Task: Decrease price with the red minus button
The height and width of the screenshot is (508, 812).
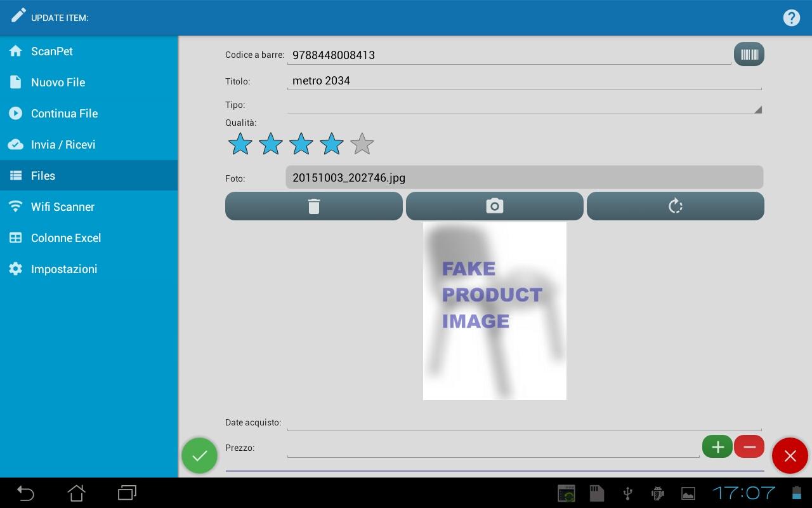Action: pos(749,447)
